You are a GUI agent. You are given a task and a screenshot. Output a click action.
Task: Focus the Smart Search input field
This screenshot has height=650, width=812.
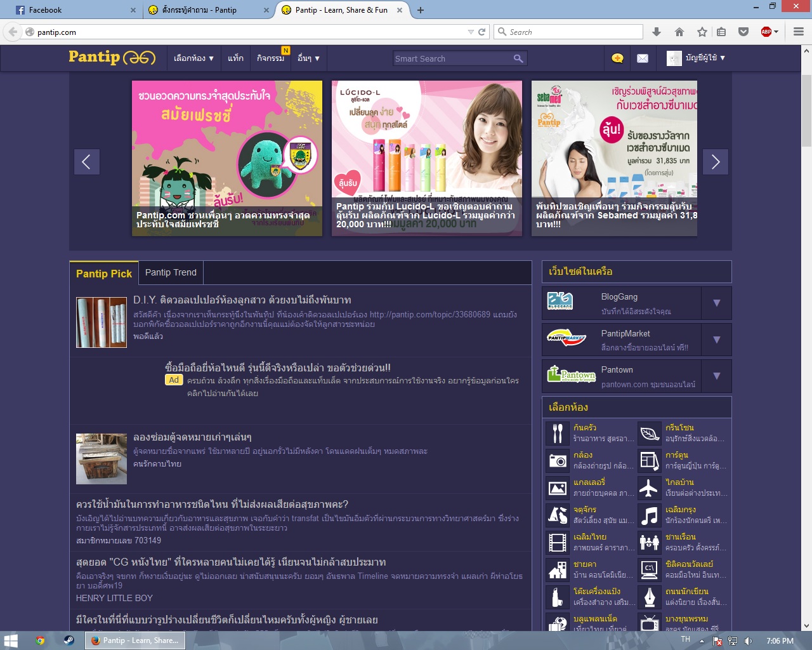click(x=453, y=58)
